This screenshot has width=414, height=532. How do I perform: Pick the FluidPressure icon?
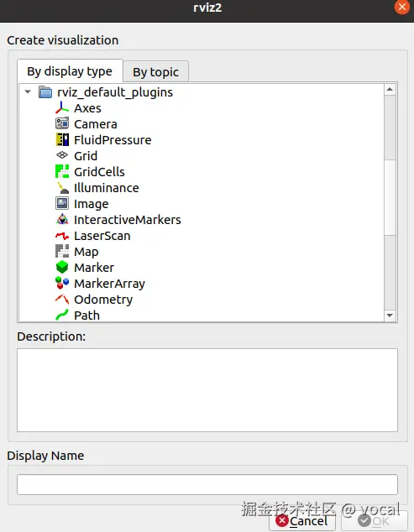(62, 139)
